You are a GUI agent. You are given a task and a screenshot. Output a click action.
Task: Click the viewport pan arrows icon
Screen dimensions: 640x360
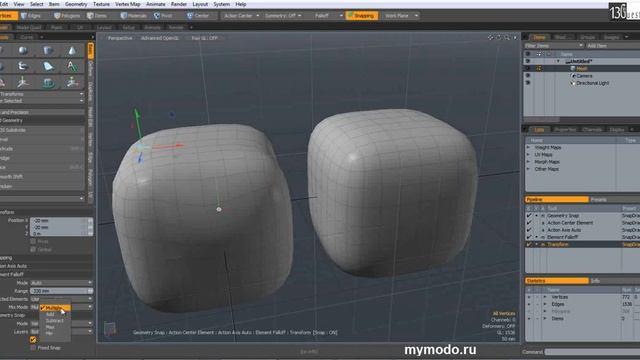click(491, 38)
